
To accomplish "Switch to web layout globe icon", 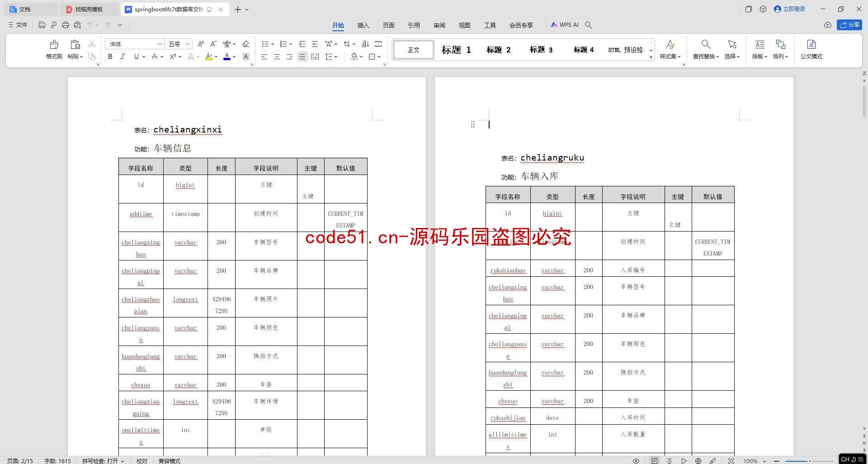I will 698,461.
